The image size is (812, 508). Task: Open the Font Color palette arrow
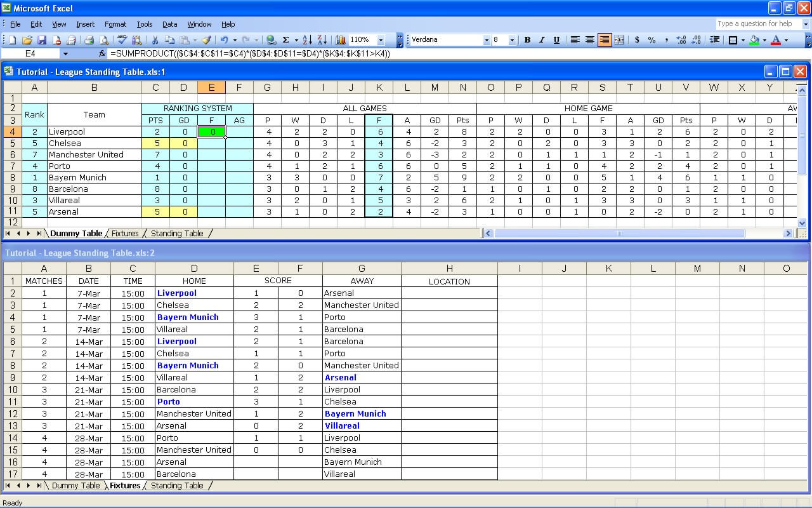[x=786, y=40]
